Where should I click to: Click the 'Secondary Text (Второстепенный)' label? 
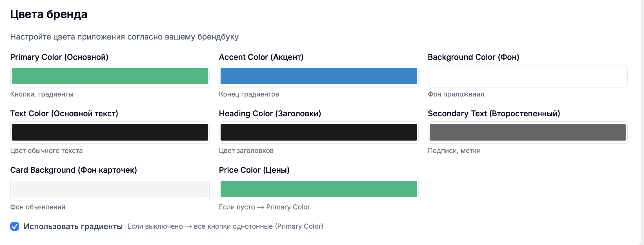494,113
